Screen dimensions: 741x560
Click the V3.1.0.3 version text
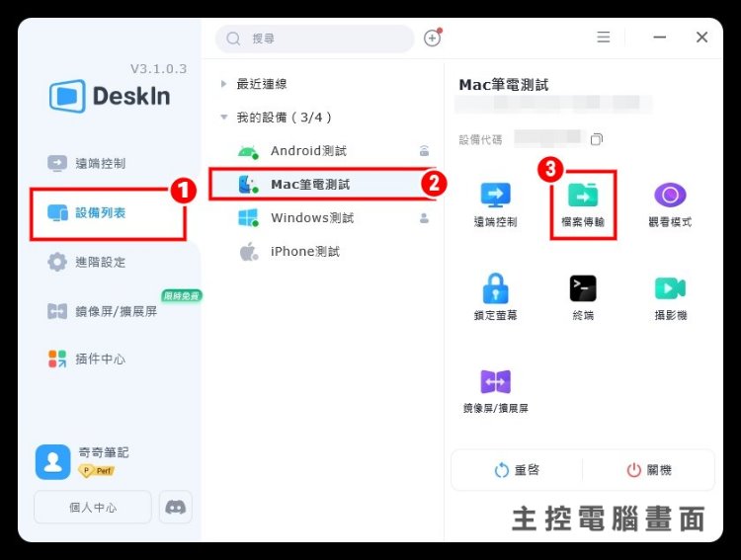pos(159,69)
